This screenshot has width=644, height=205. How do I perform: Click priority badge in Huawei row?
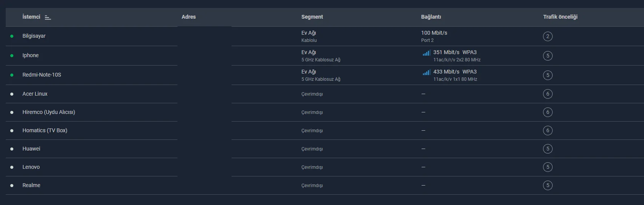(548, 149)
